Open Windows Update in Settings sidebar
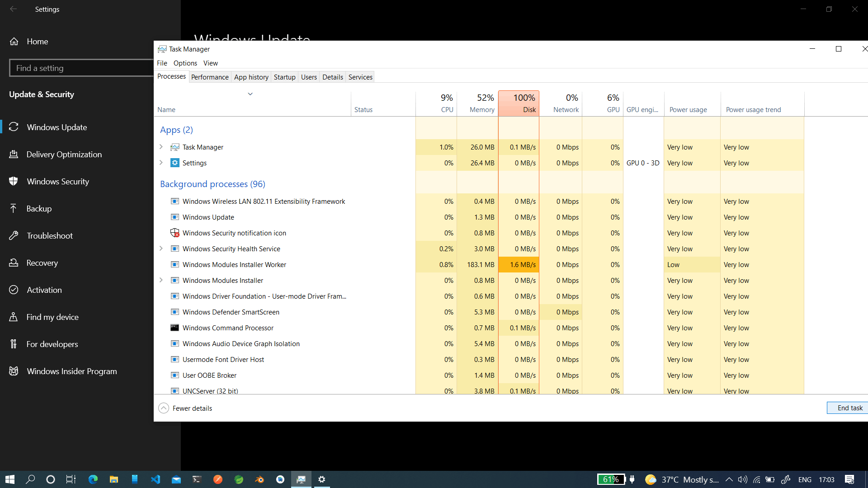Screen dimensions: 868x488 57,127
